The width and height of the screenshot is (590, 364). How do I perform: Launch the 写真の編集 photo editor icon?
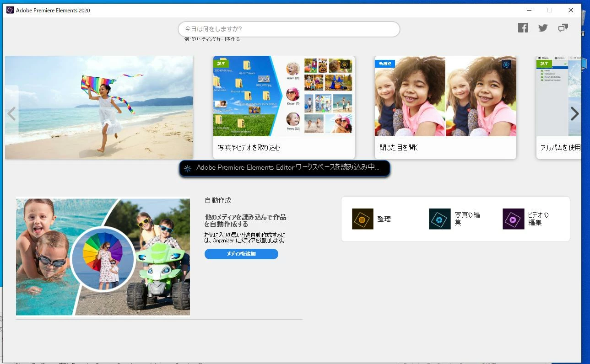pos(439,219)
